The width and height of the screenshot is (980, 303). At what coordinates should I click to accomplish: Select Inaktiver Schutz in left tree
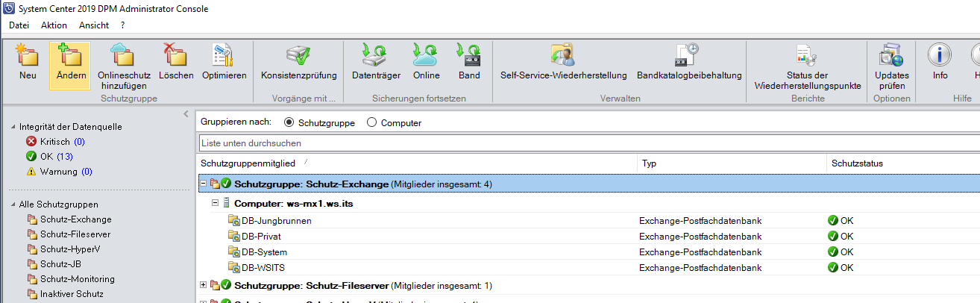(66, 294)
